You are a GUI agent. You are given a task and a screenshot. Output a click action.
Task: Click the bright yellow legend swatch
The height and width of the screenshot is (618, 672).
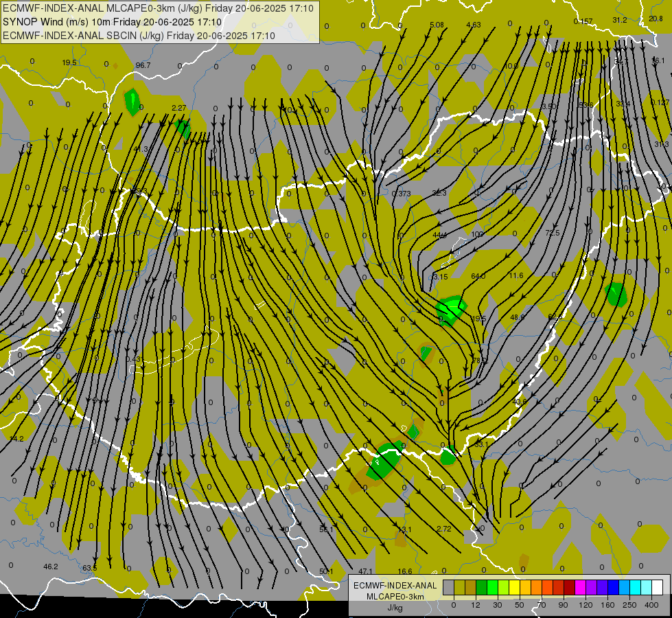click(514, 587)
